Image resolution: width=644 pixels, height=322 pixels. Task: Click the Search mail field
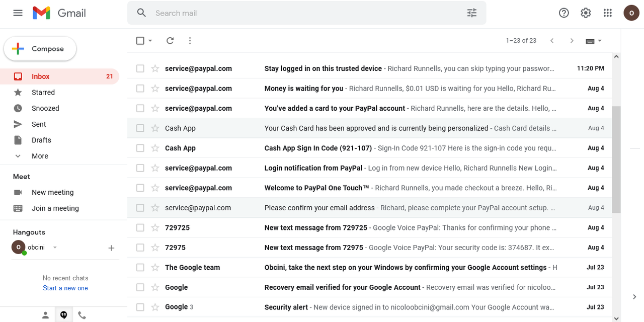pos(307,13)
